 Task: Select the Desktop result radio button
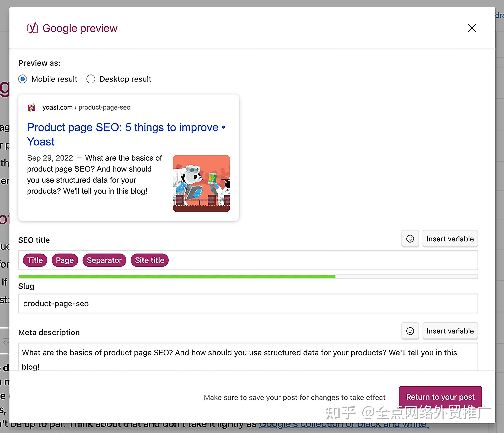[x=91, y=79]
